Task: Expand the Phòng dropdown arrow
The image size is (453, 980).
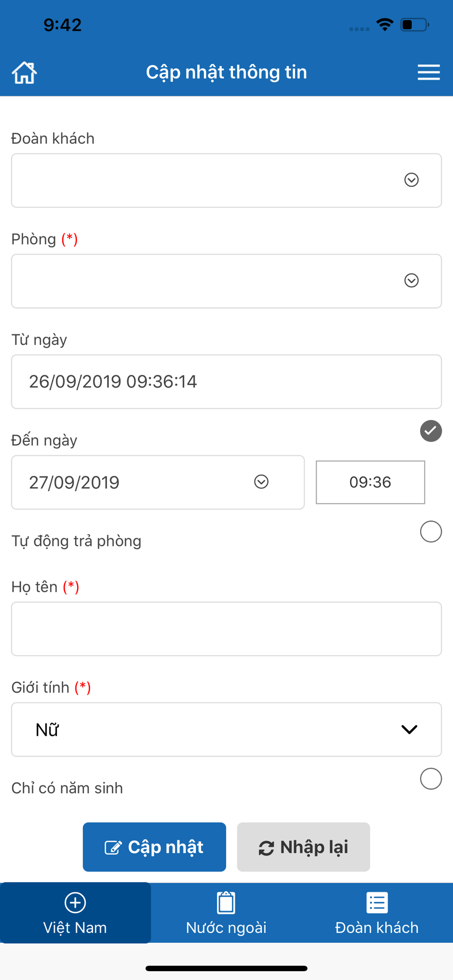Action: (411, 280)
